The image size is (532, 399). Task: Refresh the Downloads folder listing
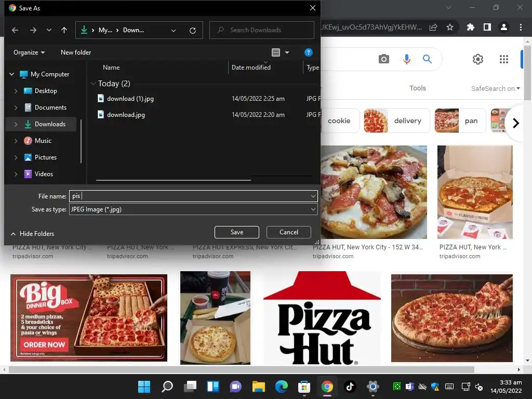tap(193, 31)
